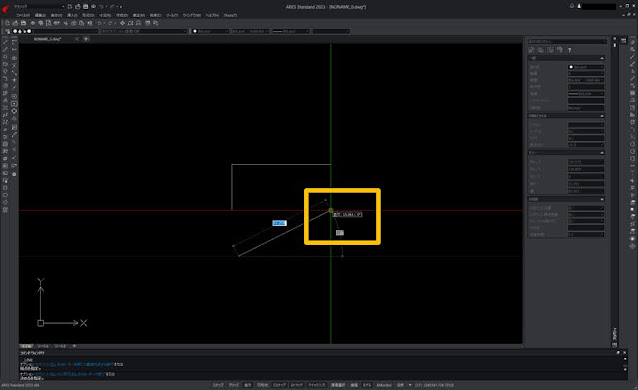Click Save icon in the title bar quick access

[x=85, y=7]
